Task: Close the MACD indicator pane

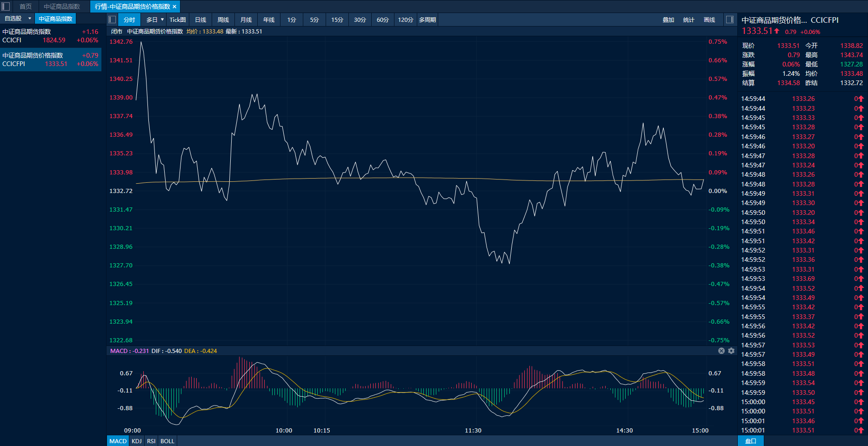Action: 721,351
